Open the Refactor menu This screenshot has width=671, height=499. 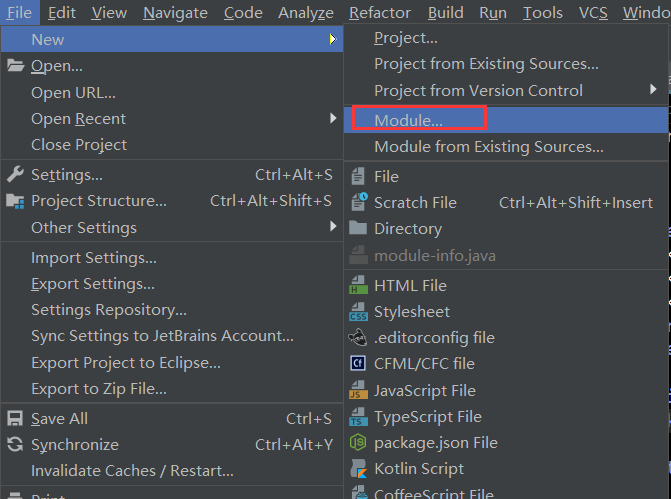(380, 13)
